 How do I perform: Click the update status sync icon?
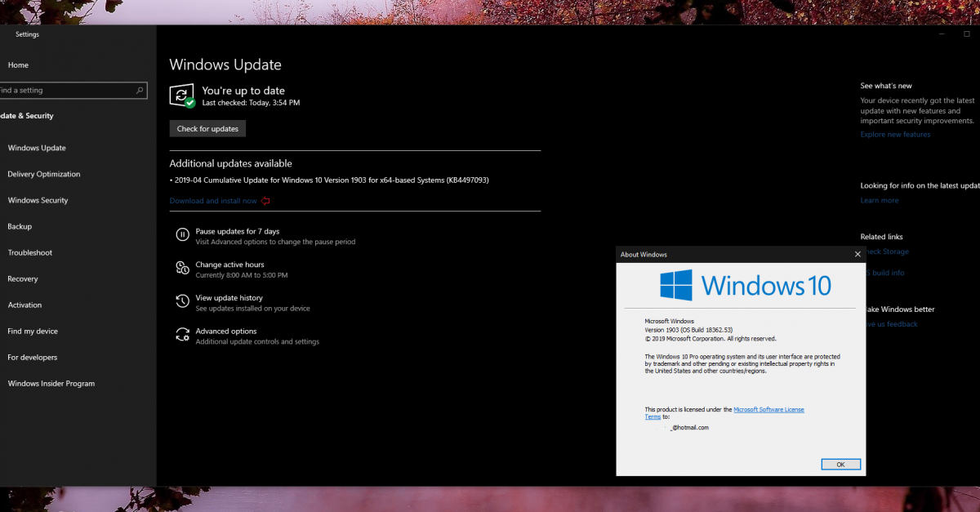(182, 96)
